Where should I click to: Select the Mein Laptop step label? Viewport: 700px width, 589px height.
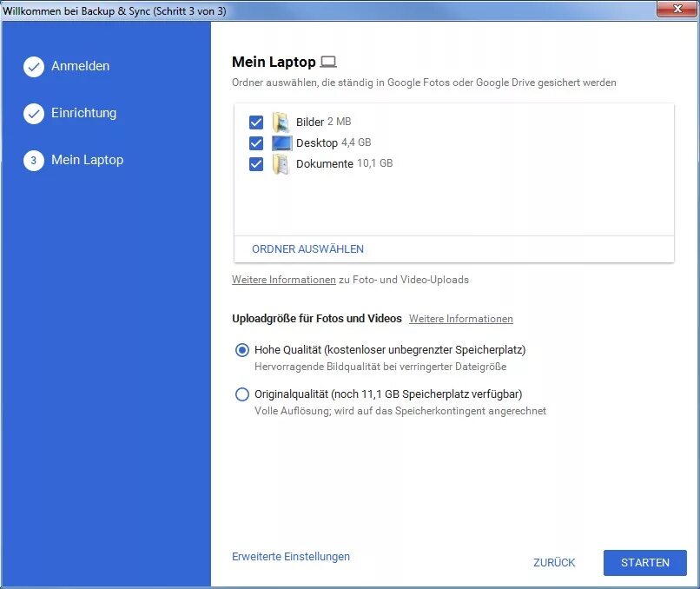pos(88,160)
